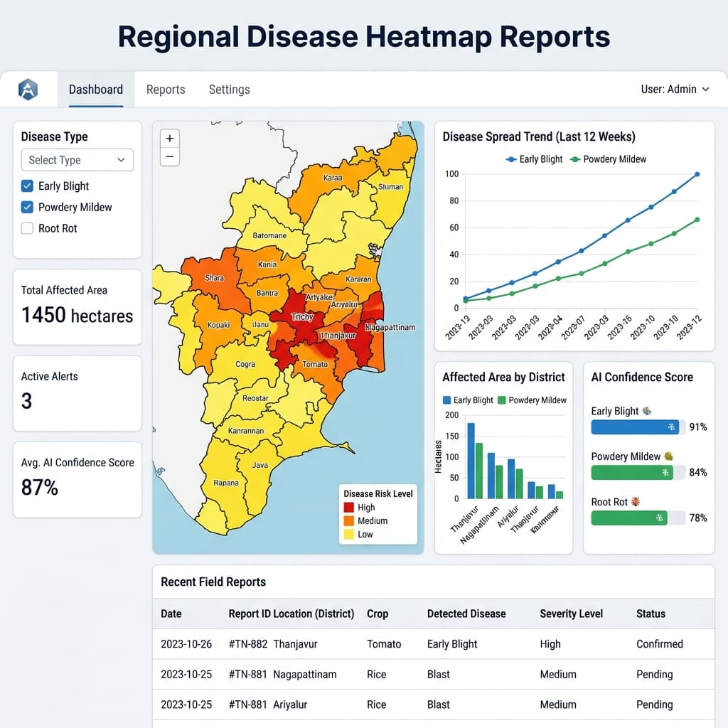Viewport: 728px width, 728px height.
Task: Click the Powdery Mildew 84% confidence bar
Action: click(x=638, y=473)
